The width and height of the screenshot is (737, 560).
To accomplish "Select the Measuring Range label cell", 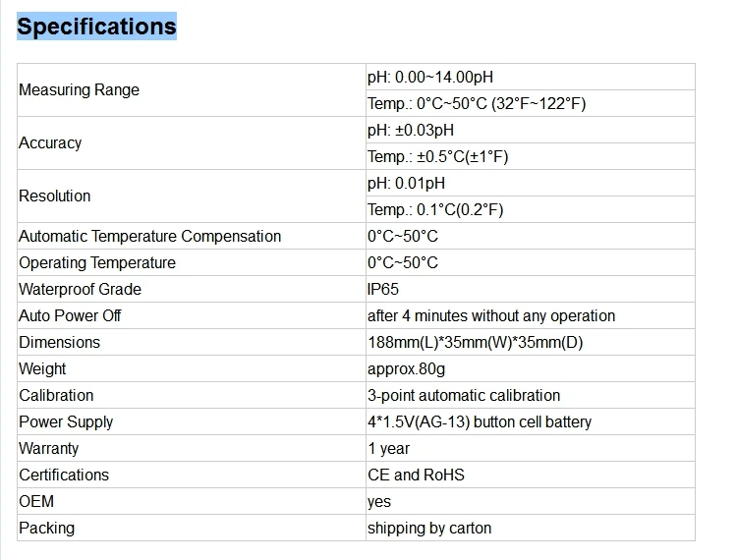I will (192, 89).
